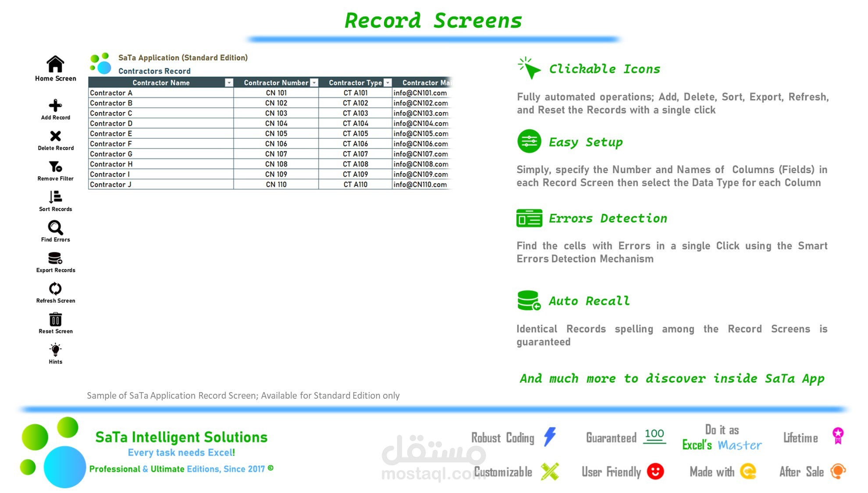Select cell Contractor C
Viewport: 868px width, 493px height.
[x=161, y=113]
